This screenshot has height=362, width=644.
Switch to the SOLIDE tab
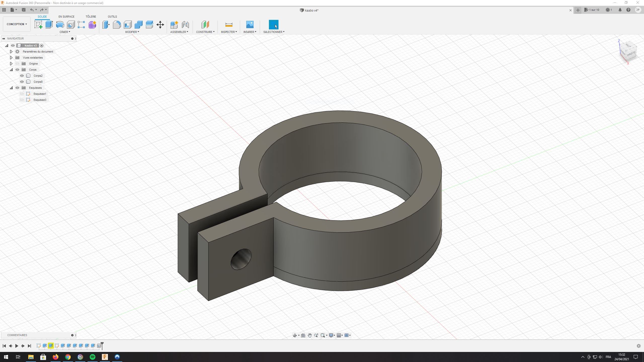click(42, 17)
